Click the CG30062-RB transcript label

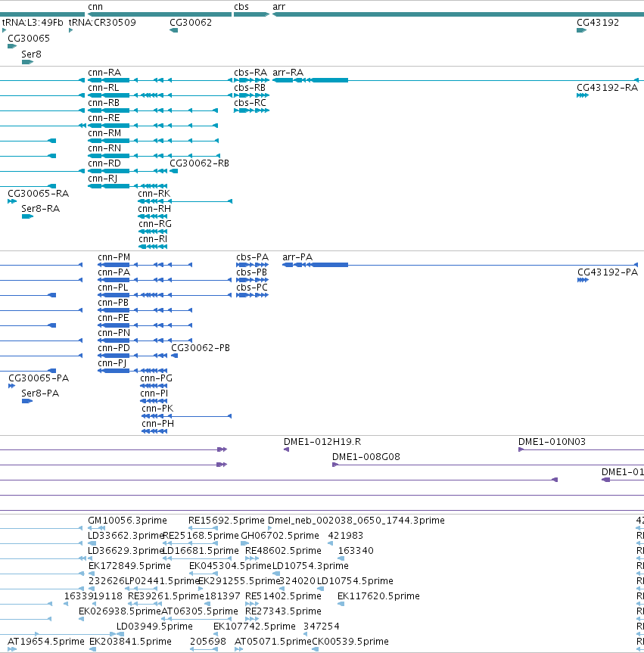(x=200, y=163)
